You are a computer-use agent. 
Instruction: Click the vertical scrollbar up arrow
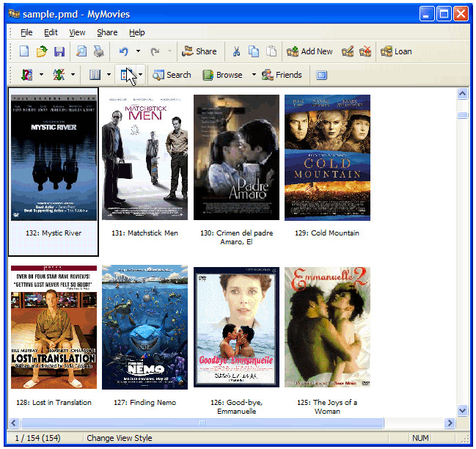462,93
